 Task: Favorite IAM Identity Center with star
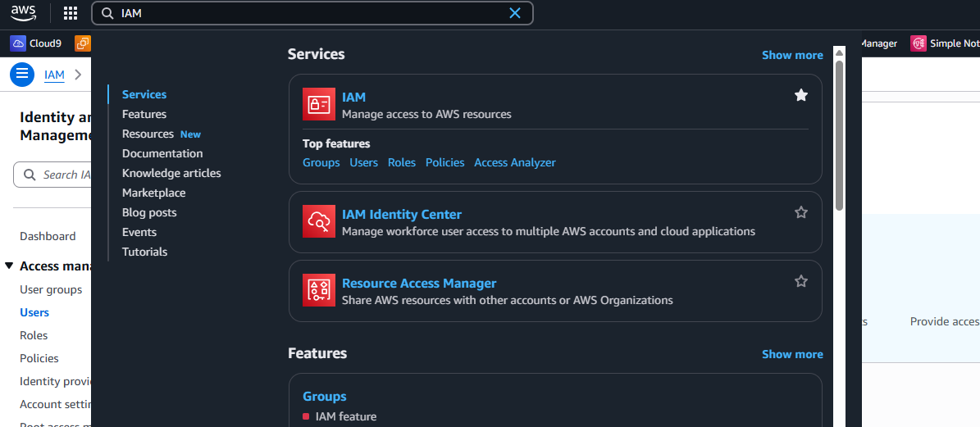(x=801, y=212)
